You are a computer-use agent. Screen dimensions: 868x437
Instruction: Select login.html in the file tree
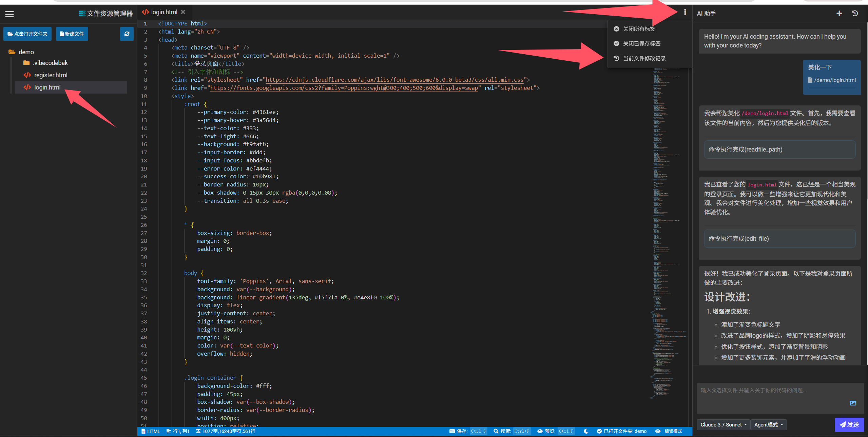(x=71, y=87)
